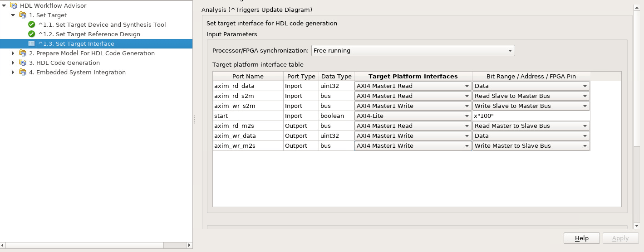
Task: Click green checkmark beside Set Target Device task
Action: 32,25
